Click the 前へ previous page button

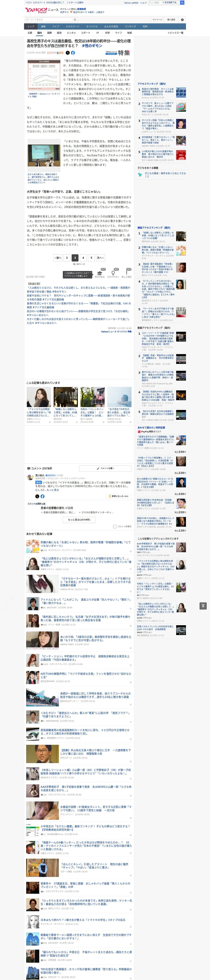point(58,258)
